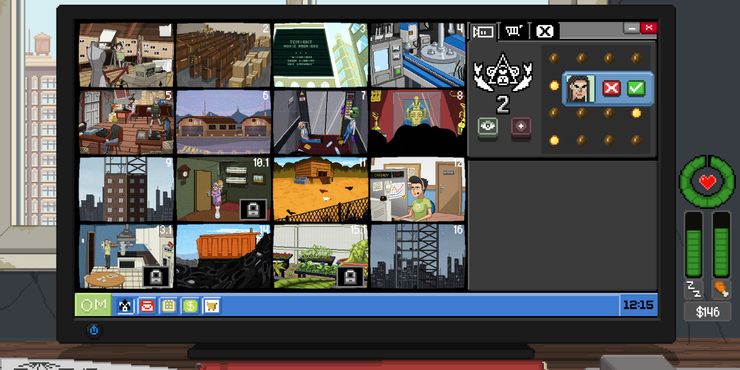The width and height of the screenshot is (740, 370).
Task: Click the green eye button under level
Action: pyautogui.click(x=487, y=127)
